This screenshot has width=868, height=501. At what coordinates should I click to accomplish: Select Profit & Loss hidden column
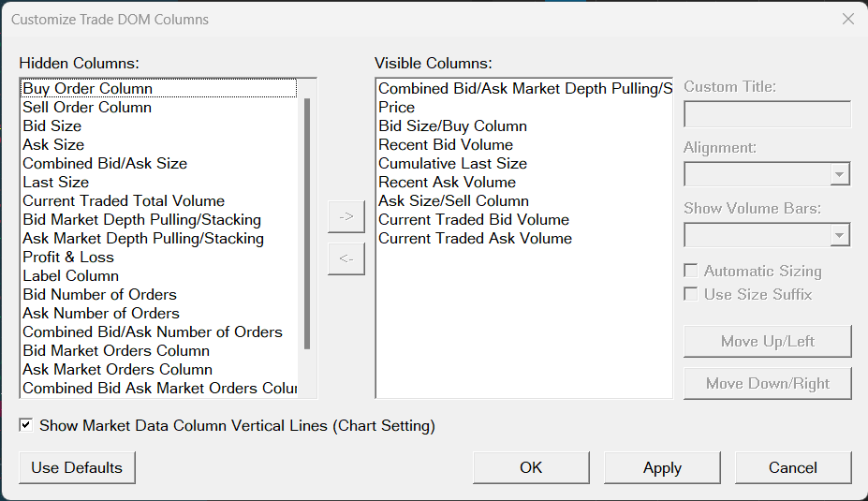coord(68,257)
